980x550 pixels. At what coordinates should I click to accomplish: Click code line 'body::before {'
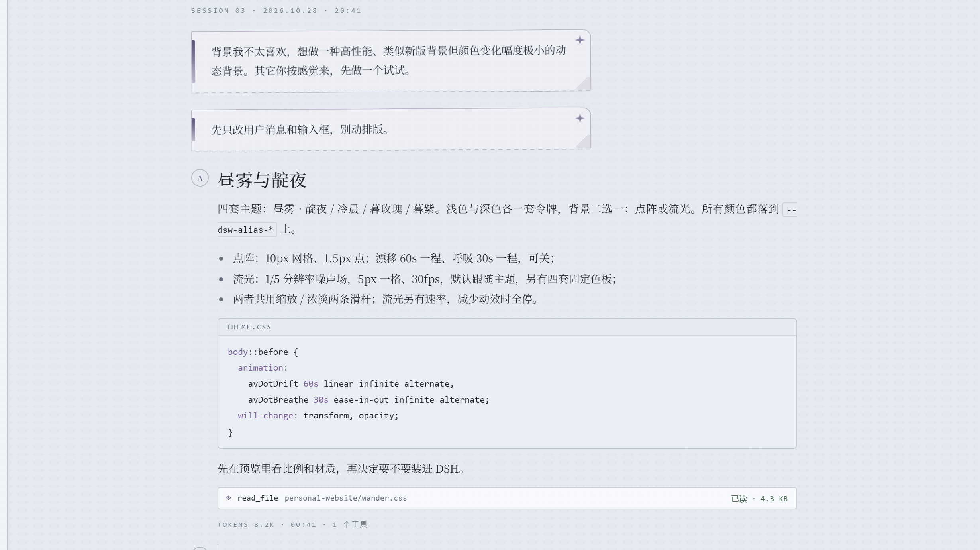263,352
